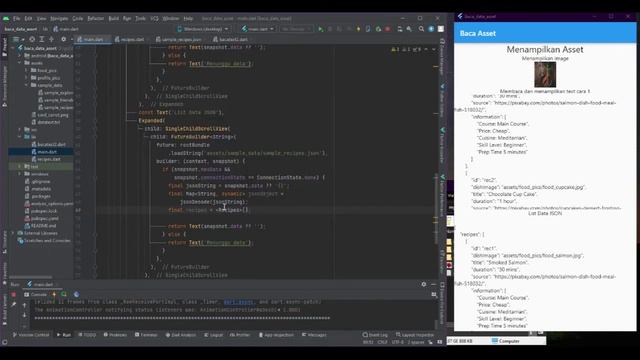The width and height of the screenshot is (640, 360).
Task: Hide the Run panel with minimize icon
Action: 433,284
